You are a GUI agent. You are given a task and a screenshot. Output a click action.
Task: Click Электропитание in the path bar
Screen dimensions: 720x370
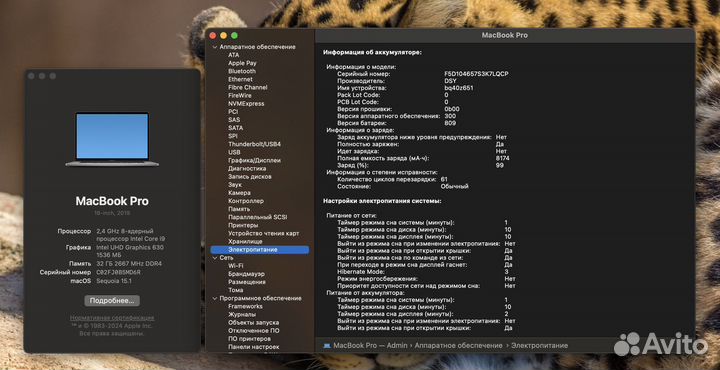[x=540, y=345]
